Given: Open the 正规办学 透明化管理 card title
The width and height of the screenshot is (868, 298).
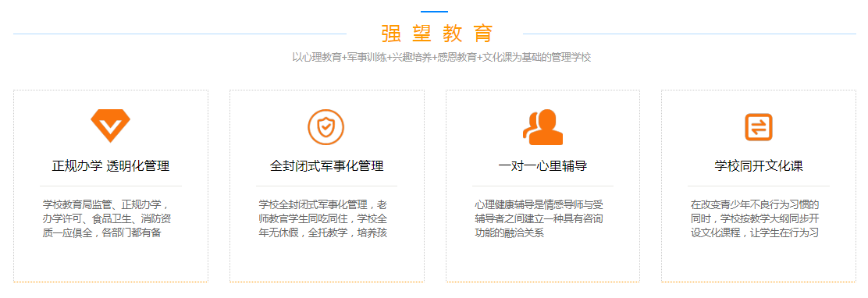Looking at the screenshot, I should tap(111, 166).
